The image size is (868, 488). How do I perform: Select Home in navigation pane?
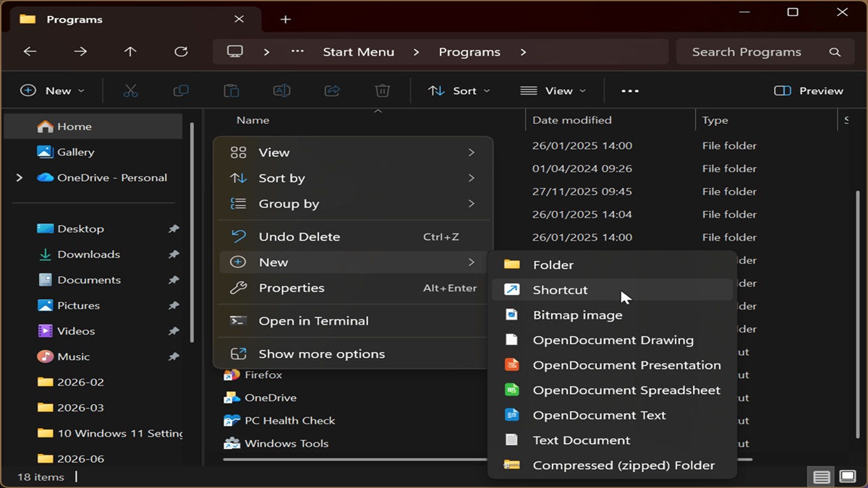coord(94,127)
